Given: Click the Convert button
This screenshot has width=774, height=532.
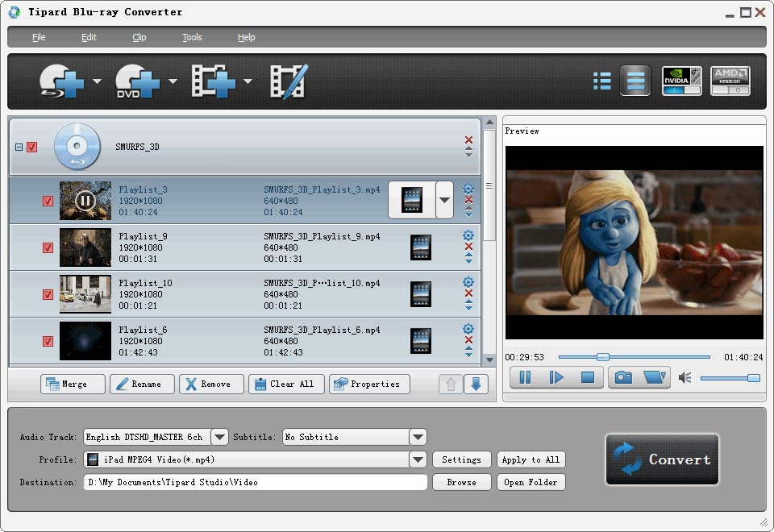Looking at the screenshot, I should click(662, 459).
